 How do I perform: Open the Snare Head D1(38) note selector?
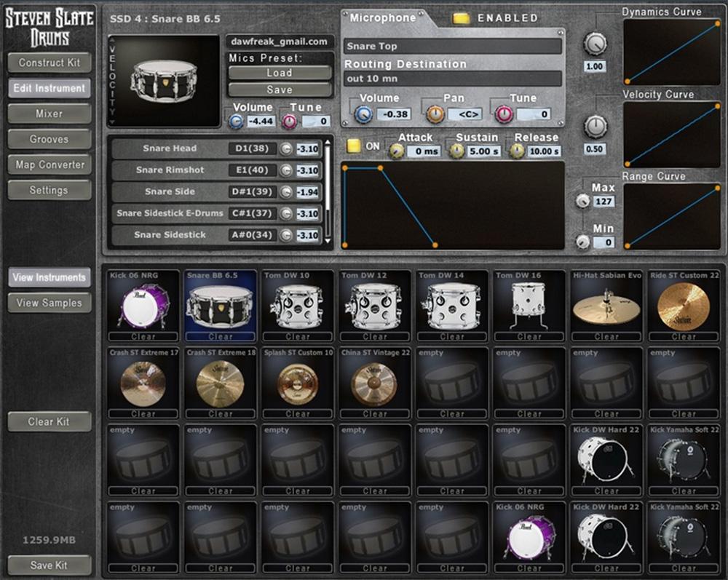click(252, 148)
